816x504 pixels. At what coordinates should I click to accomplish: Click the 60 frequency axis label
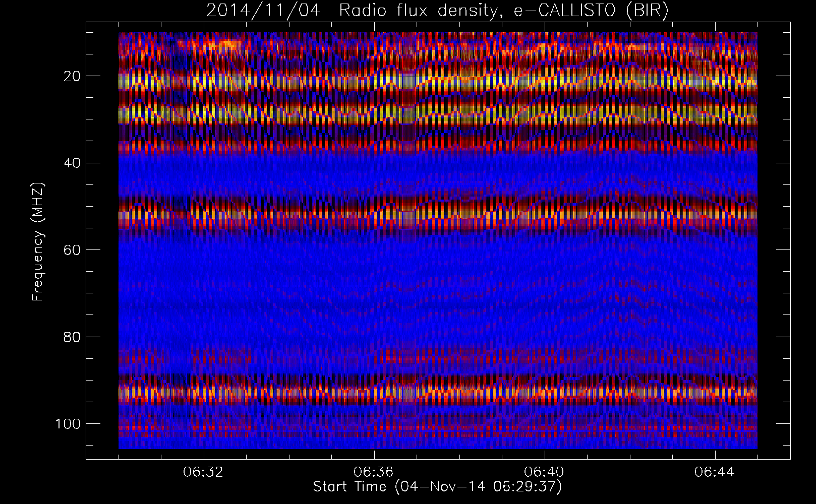coord(71,250)
